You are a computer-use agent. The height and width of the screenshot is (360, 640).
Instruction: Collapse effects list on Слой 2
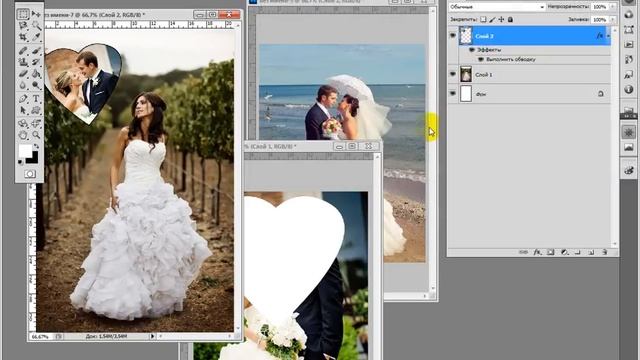[608, 36]
